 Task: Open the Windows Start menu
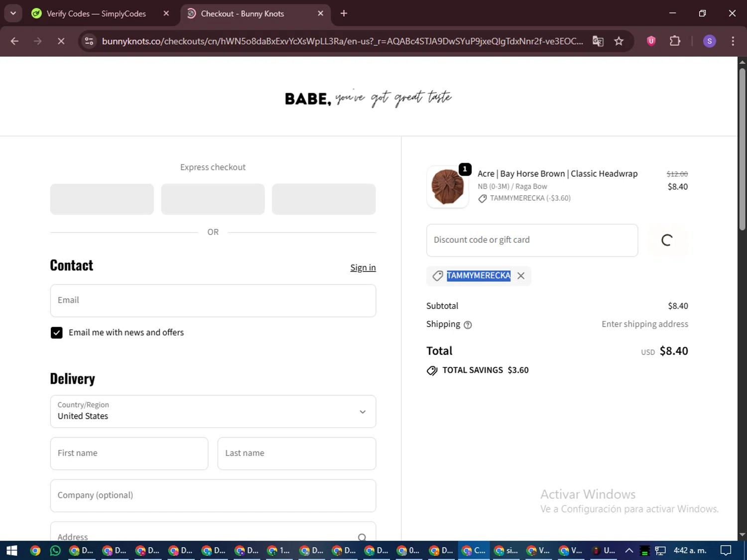[x=11, y=551]
